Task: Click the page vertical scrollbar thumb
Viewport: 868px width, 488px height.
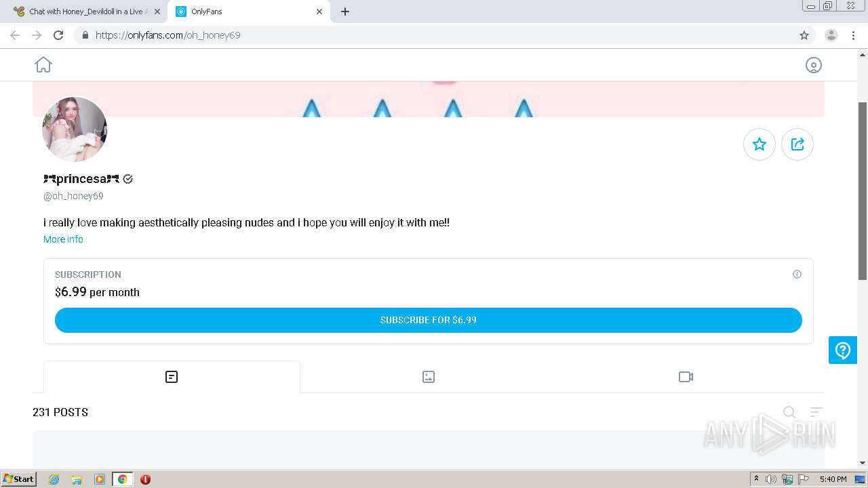Action: pyautogui.click(x=863, y=191)
